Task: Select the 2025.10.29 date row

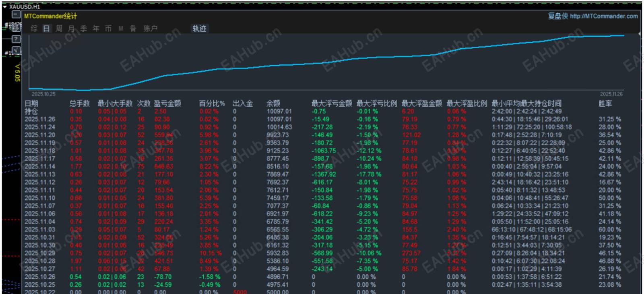Action: point(40,253)
